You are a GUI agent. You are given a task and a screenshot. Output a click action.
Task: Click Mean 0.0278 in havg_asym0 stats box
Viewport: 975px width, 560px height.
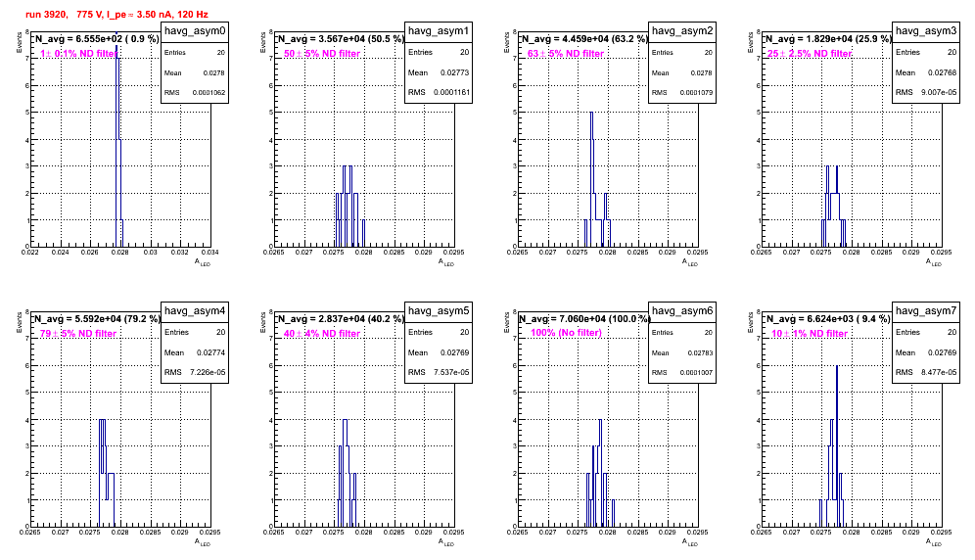pyautogui.click(x=194, y=72)
